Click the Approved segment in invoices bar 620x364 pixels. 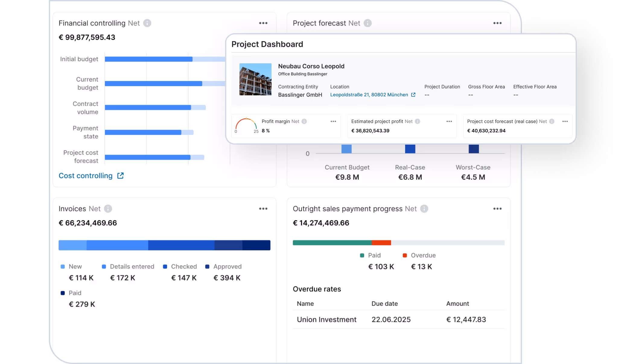tap(228, 245)
